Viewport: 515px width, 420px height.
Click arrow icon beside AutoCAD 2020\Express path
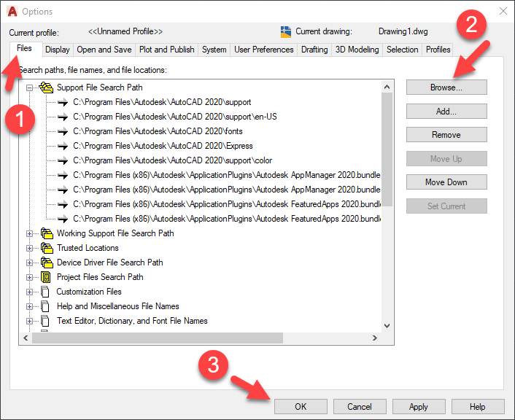pyautogui.click(x=63, y=146)
